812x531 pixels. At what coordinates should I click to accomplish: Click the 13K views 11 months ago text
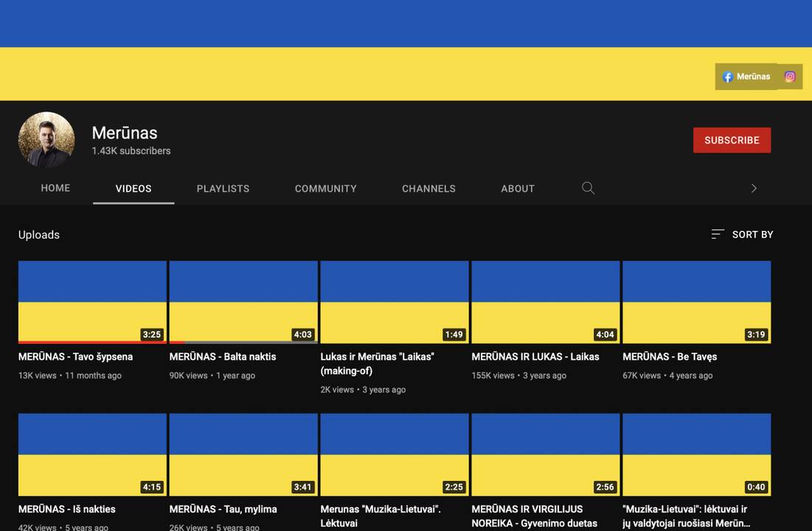tap(70, 375)
